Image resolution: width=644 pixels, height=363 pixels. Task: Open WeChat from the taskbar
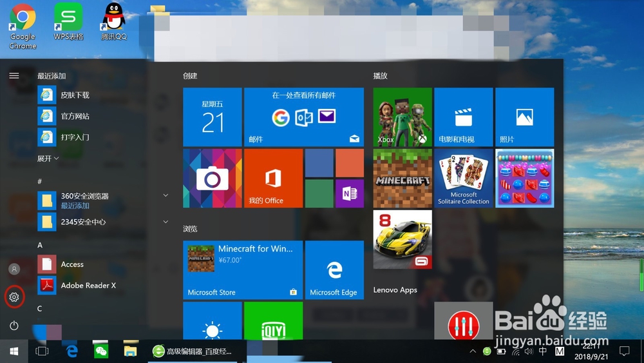click(x=100, y=351)
